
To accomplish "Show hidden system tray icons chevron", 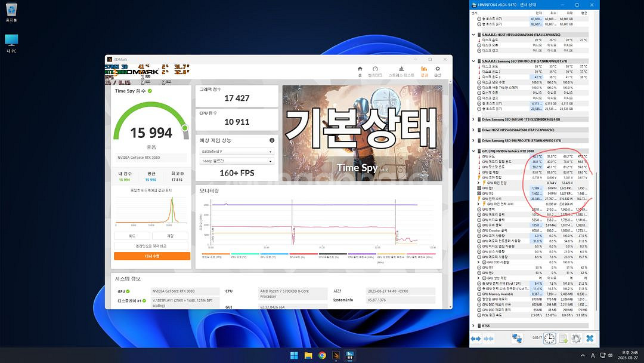I will pos(583,355).
